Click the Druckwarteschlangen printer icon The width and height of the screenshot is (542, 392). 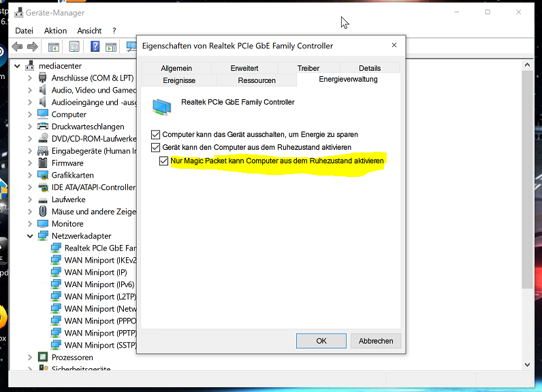click(x=42, y=126)
